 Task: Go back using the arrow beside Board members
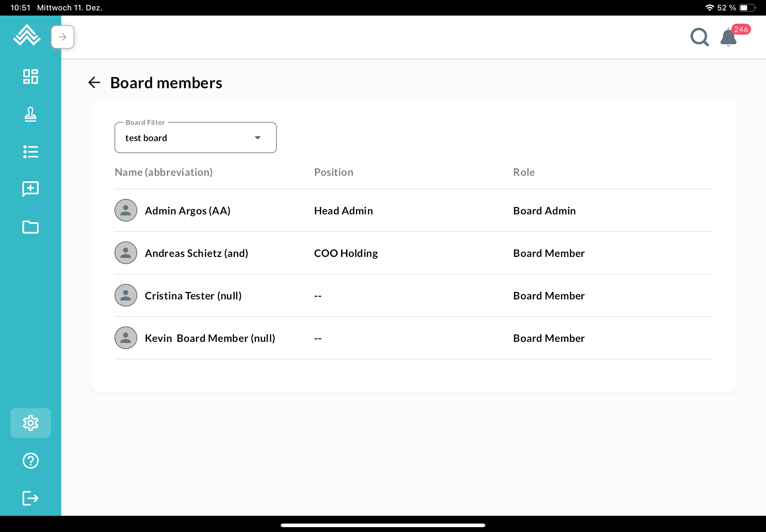pyautogui.click(x=94, y=83)
